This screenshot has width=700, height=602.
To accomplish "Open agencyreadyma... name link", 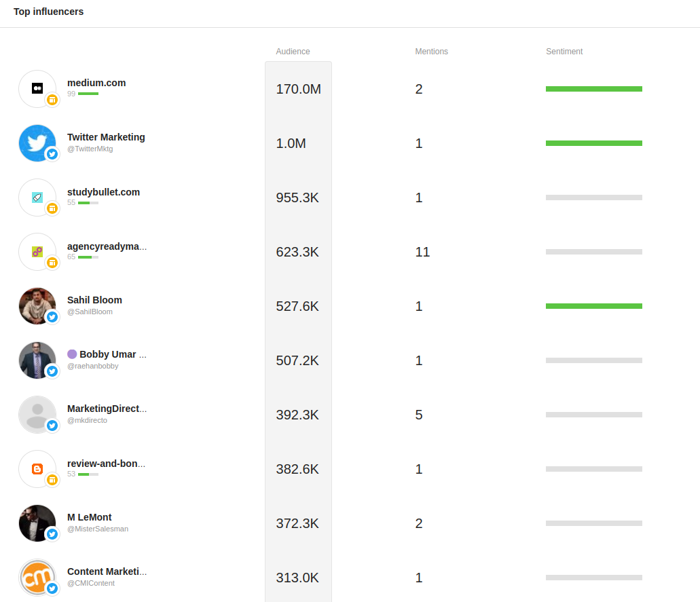I will coord(107,246).
